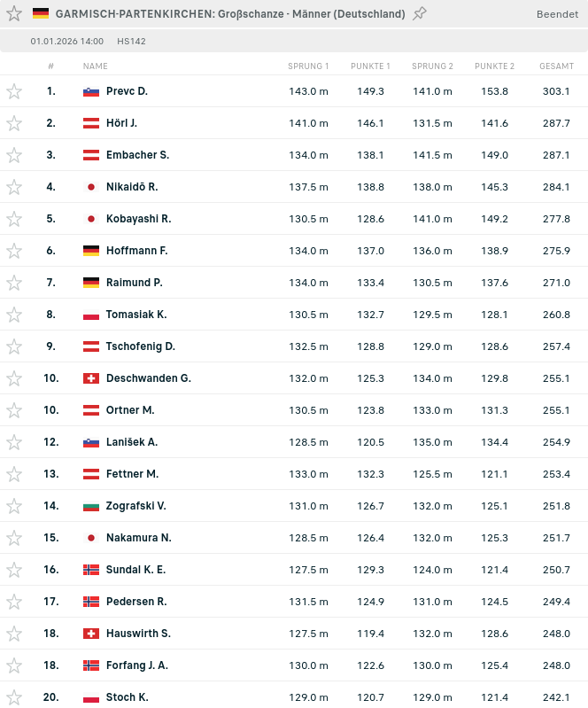
Task: Toggle the favorite star for Garmisch-Partenkirchen event
Action: (14, 13)
